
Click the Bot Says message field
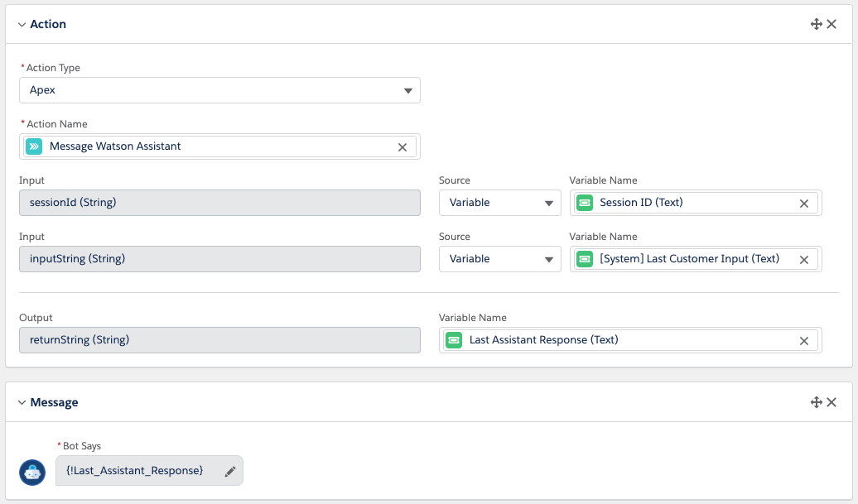[137, 470]
